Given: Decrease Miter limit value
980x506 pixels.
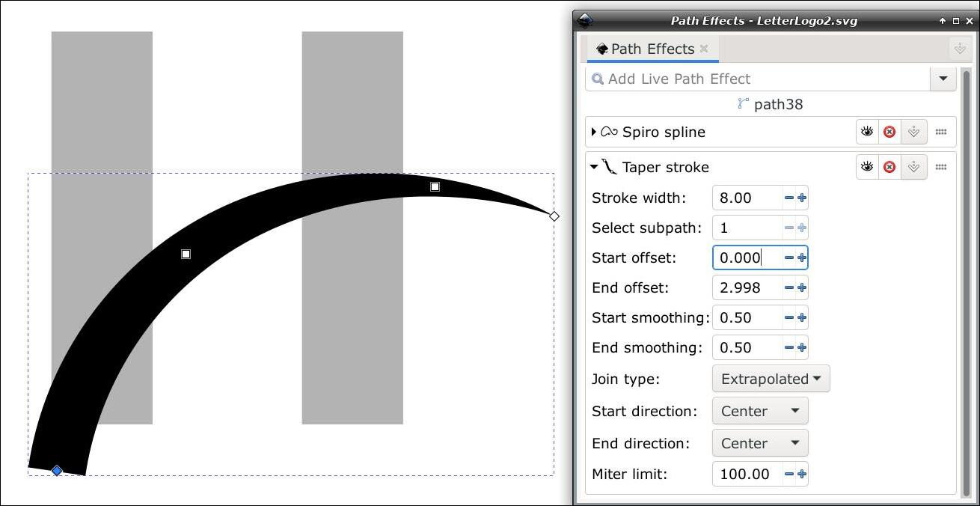Looking at the screenshot, I should (x=788, y=474).
